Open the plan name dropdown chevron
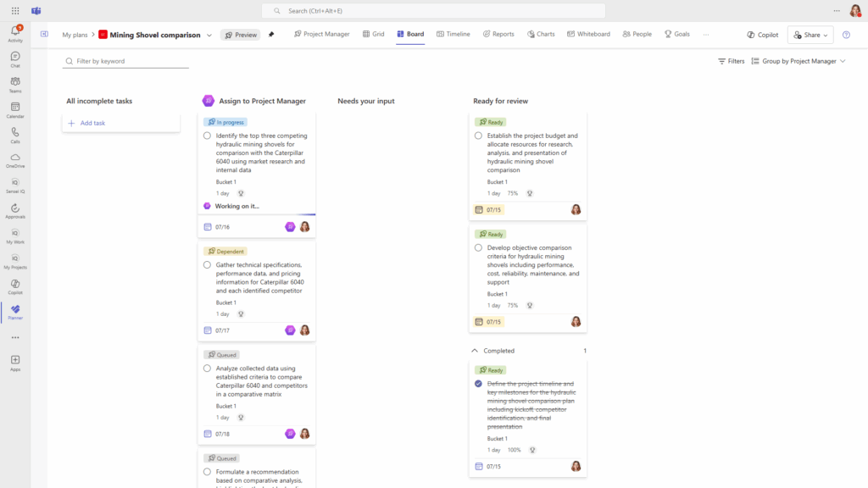Image resolution: width=868 pixels, height=488 pixels. (209, 35)
